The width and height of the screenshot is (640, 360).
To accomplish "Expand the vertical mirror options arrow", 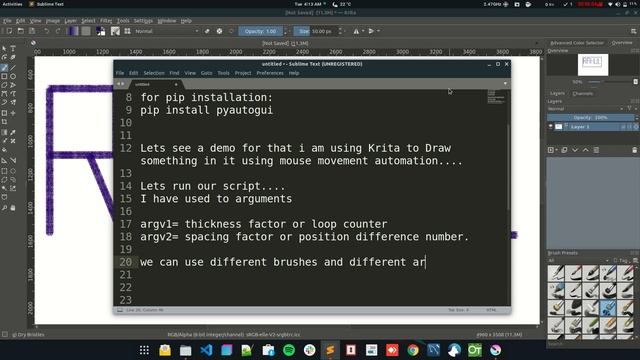I will (379, 31).
